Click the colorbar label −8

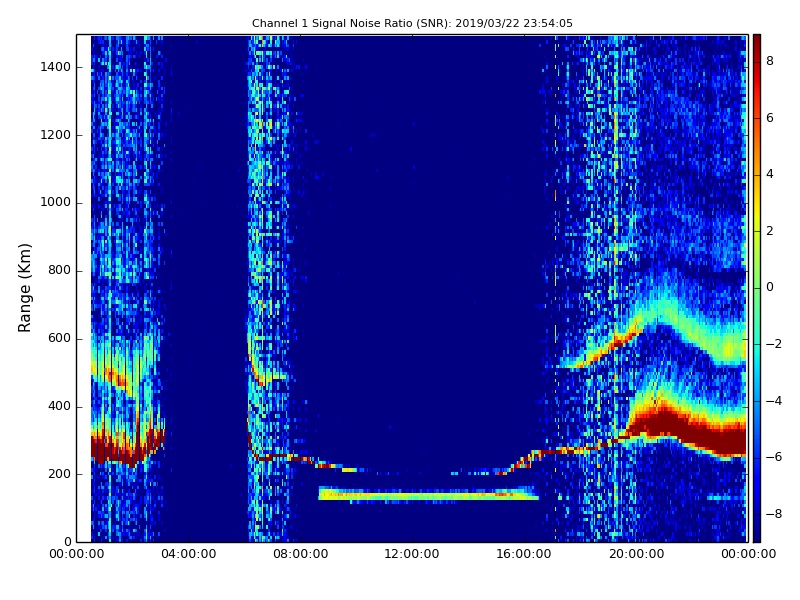click(x=774, y=514)
